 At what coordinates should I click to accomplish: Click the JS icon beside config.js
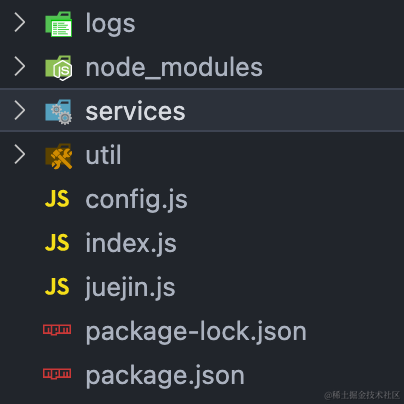tap(57, 199)
